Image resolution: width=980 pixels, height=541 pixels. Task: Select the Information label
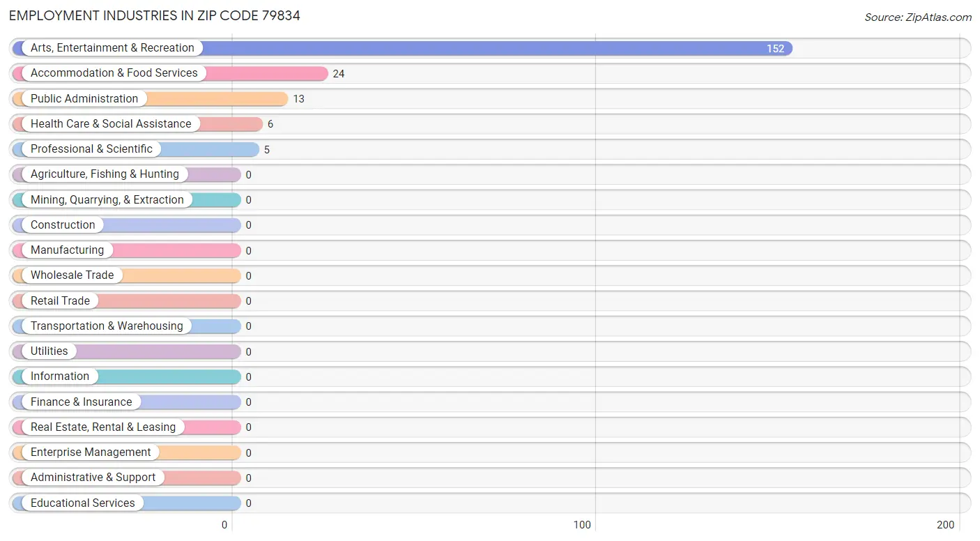point(60,376)
